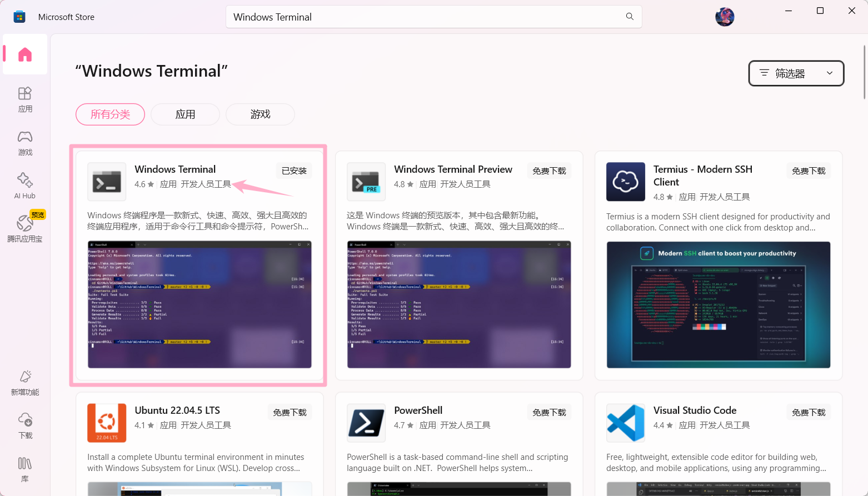The width and height of the screenshot is (868, 496).
Task: Click the Visual Studio Code description text
Action: click(x=716, y=463)
